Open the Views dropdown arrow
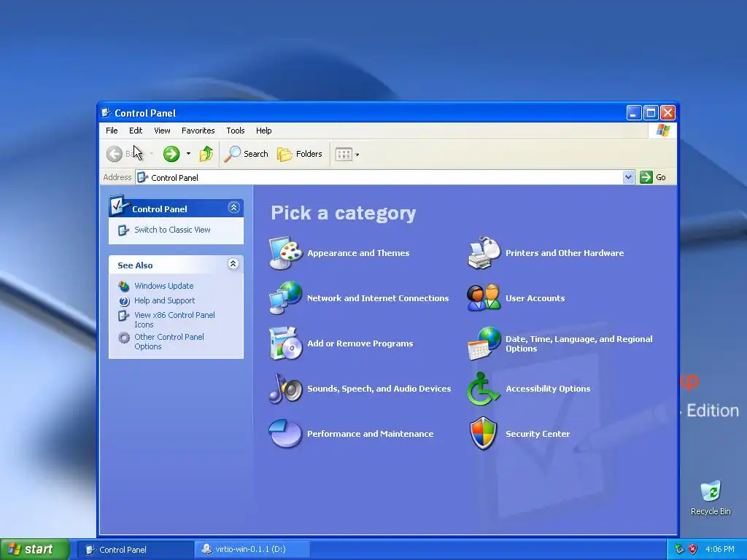Viewport: 747px width, 560px height. click(x=357, y=155)
